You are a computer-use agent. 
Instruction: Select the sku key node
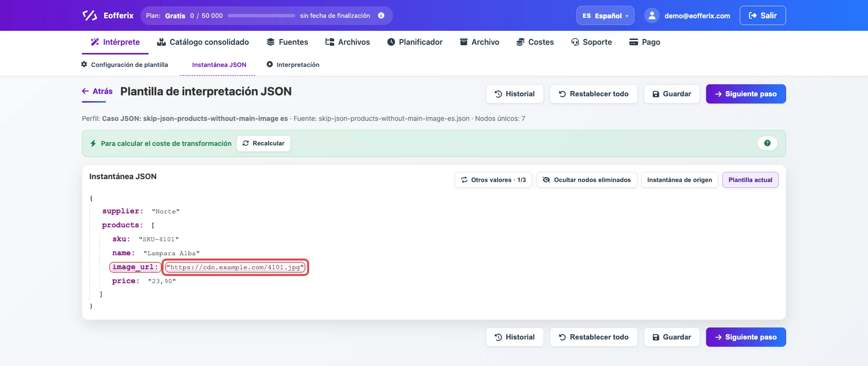(121, 239)
